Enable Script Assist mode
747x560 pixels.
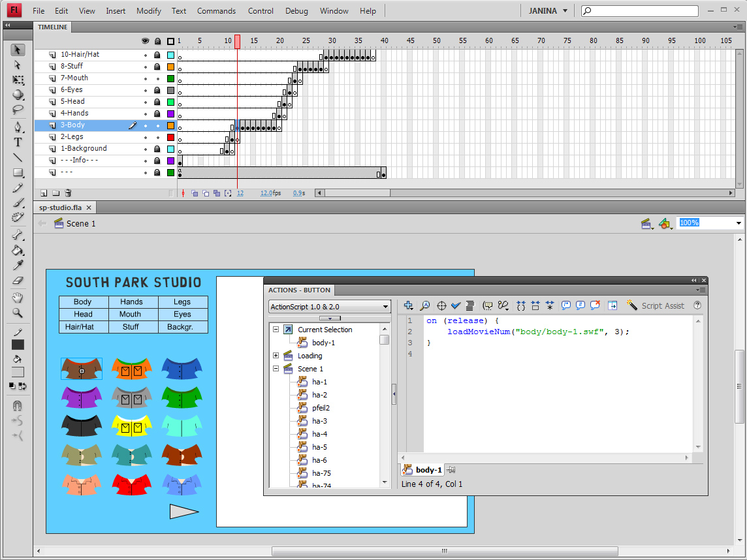656,305
